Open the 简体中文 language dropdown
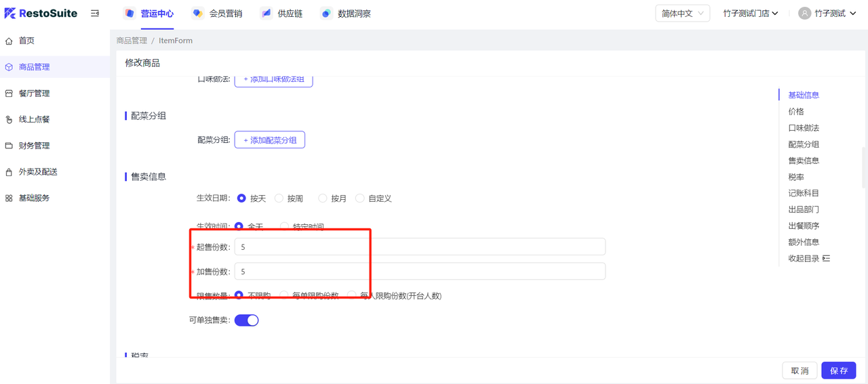 (x=682, y=14)
